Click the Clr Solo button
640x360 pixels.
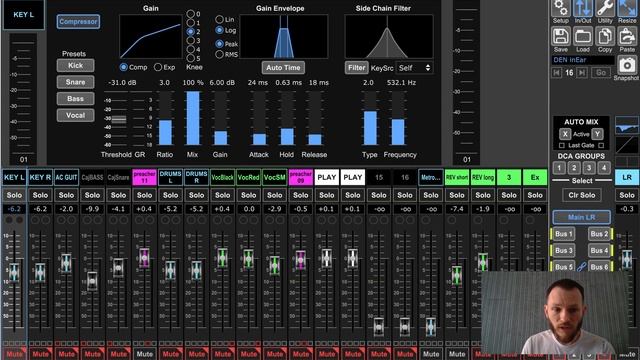coord(582,195)
